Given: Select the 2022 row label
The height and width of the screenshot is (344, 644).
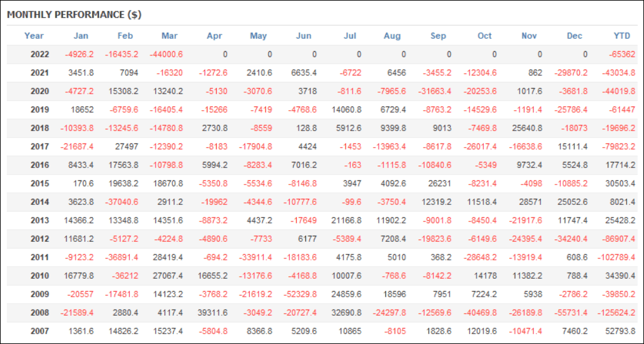Looking at the screenshot, I should pyautogui.click(x=40, y=54).
